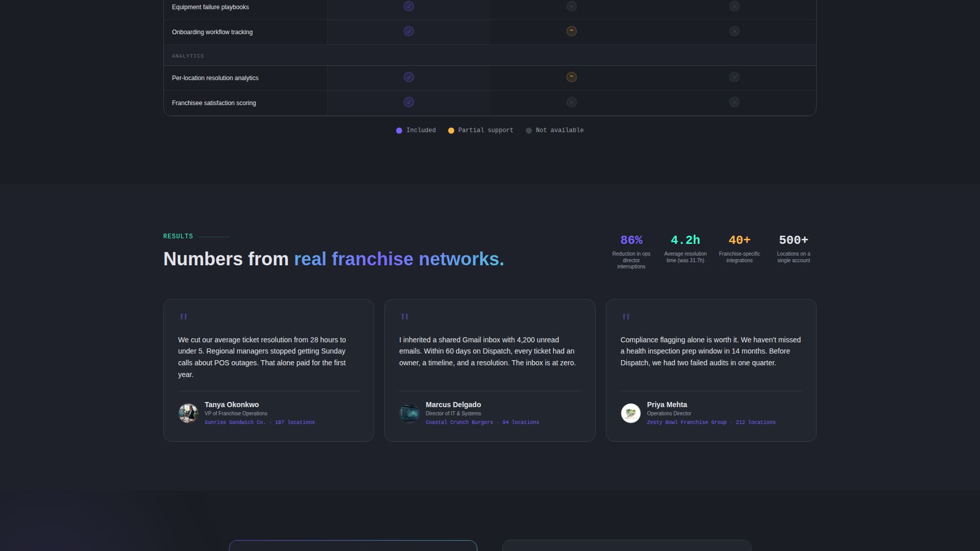Screen dimensions: 980x551
Task: Click the Franchisee satisfaction scoring row label
Action: click(x=214, y=103)
